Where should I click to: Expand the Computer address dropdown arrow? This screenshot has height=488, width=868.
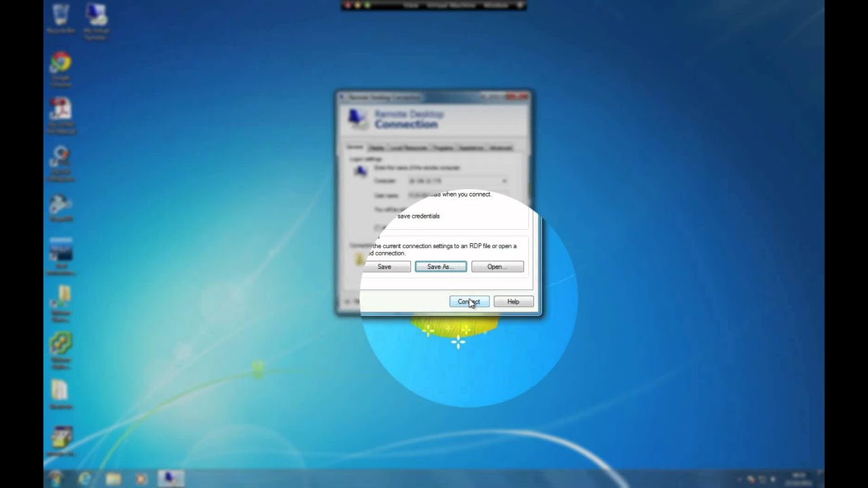coord(504,181)
